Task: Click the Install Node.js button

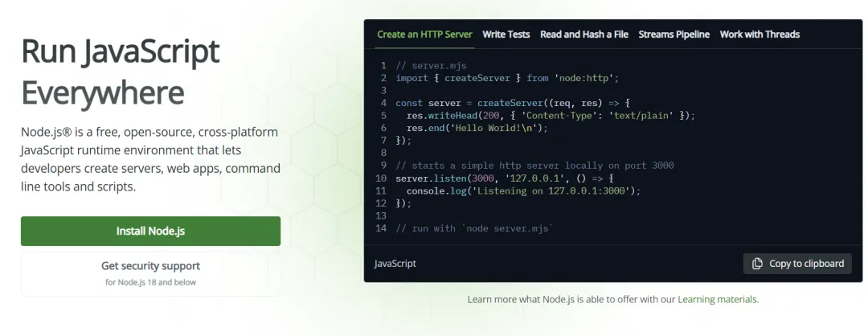Action: (x=150, y=231)
